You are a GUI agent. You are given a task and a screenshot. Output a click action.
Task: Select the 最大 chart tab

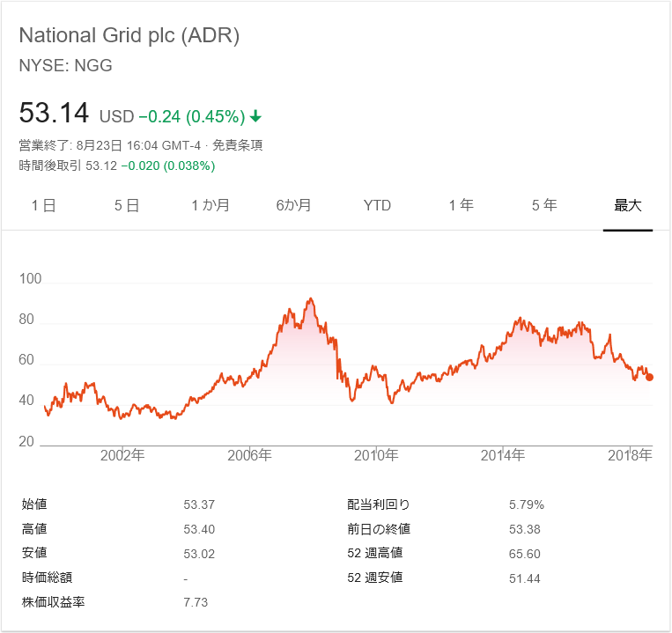tap(628, 206)
